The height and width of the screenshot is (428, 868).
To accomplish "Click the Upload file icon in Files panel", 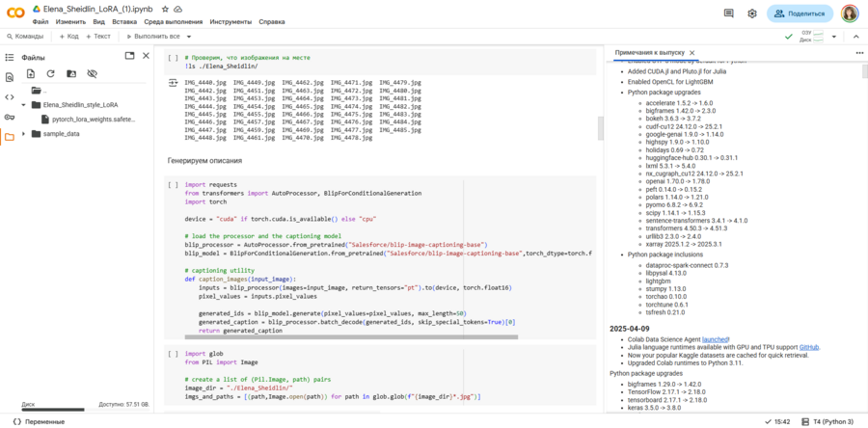I will pos(31,74).
